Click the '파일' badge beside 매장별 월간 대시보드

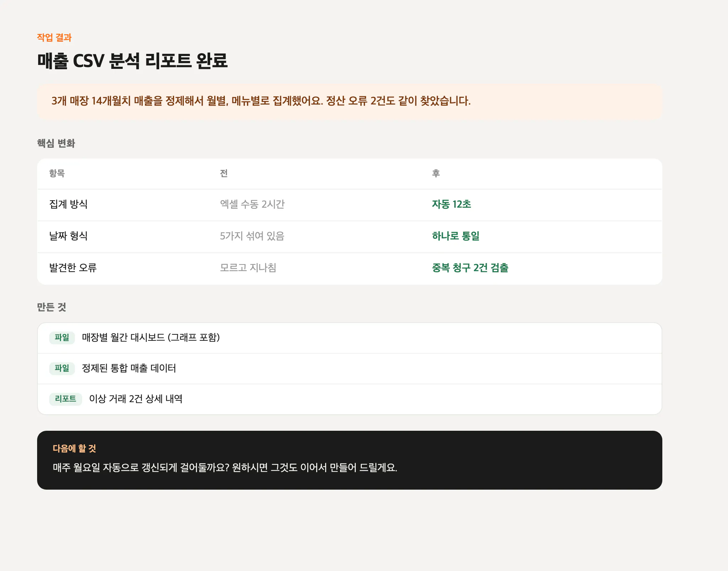(x=62, y=338)
